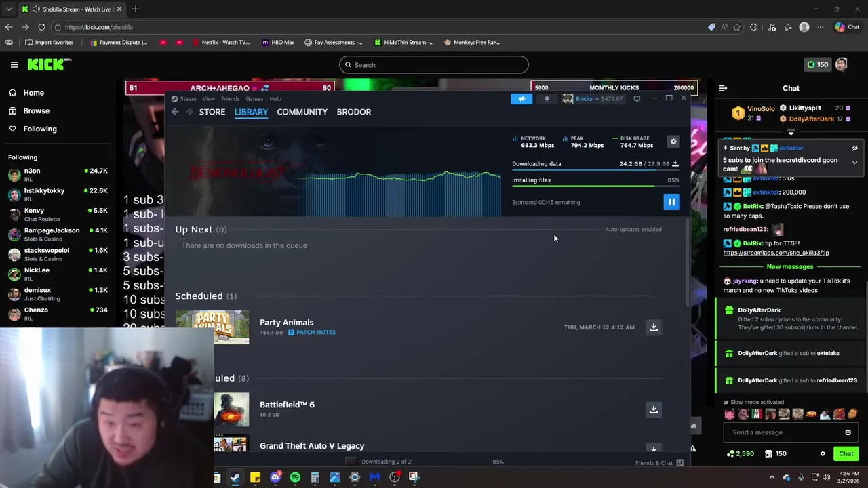The image size is (868, 488).
Task: Open Steam announcements megaphone button
Action: pos(521,99)
